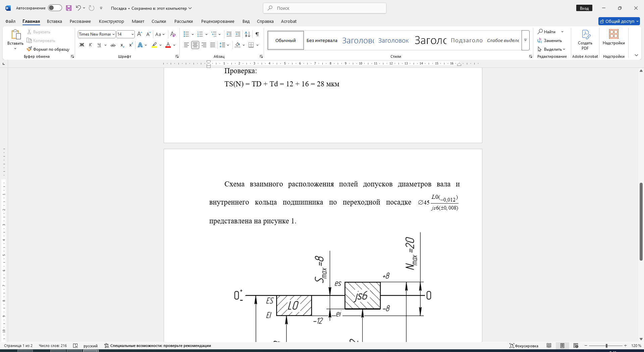Apply a bulleted list
The height and width of the screenshot is (352, 644).
[x=186, y=34]
